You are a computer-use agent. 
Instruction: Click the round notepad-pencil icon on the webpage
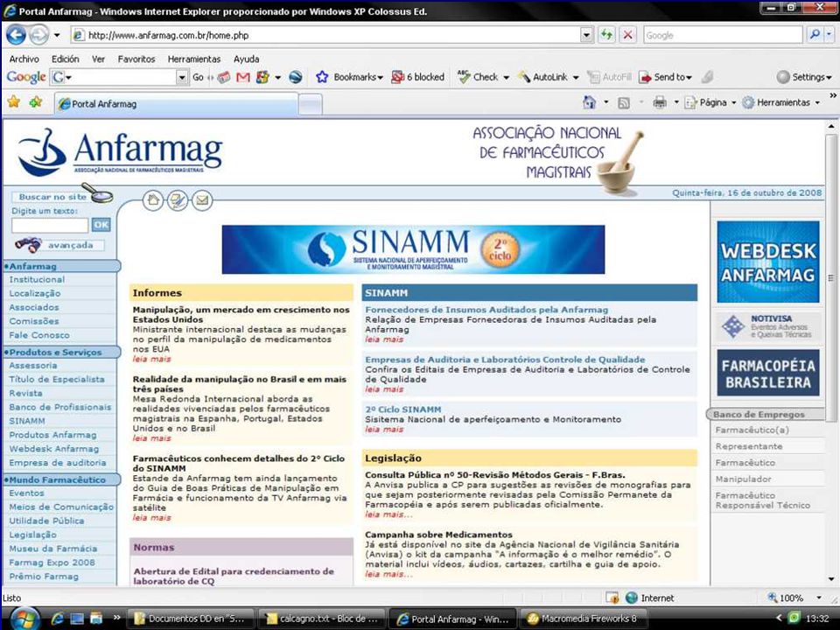click(178, 201)
